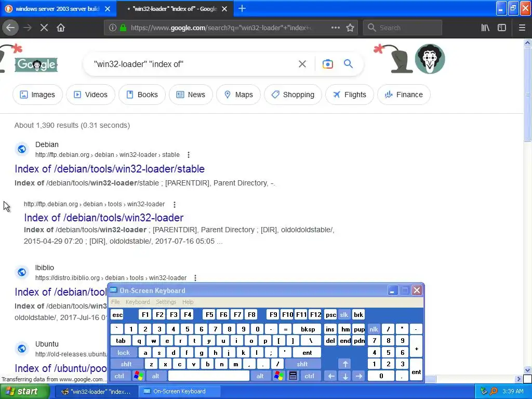Toggle left ctrl key on keyboard
Screen dimensions: 532x399
(119, 376)
